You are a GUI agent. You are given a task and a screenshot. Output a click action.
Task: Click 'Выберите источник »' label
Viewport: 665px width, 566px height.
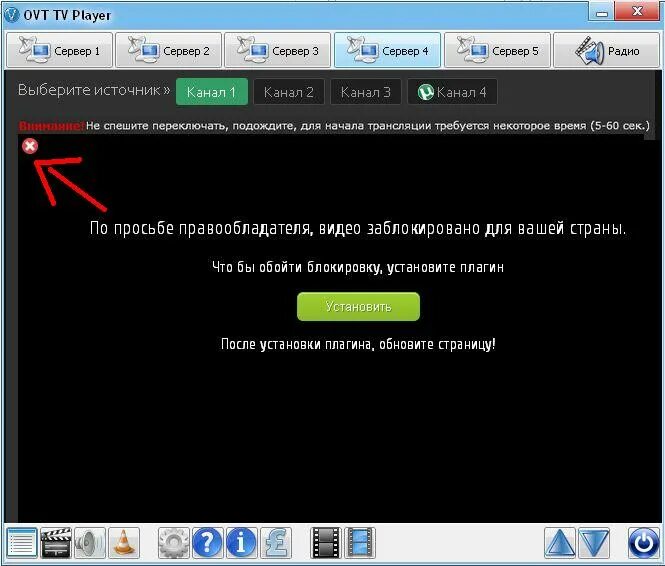(94, 90)
